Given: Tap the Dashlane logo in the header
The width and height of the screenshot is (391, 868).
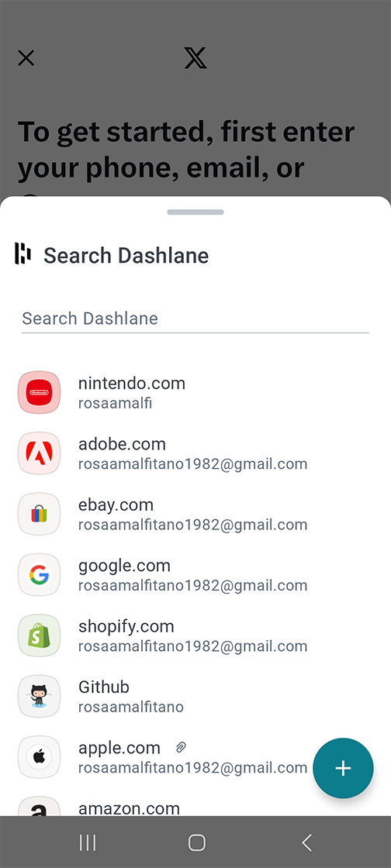Looking at the screenshot, I should pyautogui.click(x=22, y=254).
